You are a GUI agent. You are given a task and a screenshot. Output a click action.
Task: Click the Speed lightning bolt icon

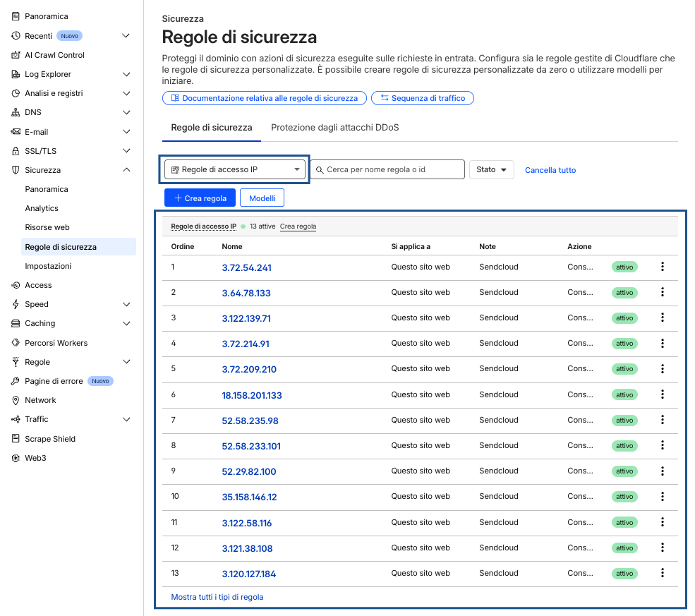click(x=16, y=304)
